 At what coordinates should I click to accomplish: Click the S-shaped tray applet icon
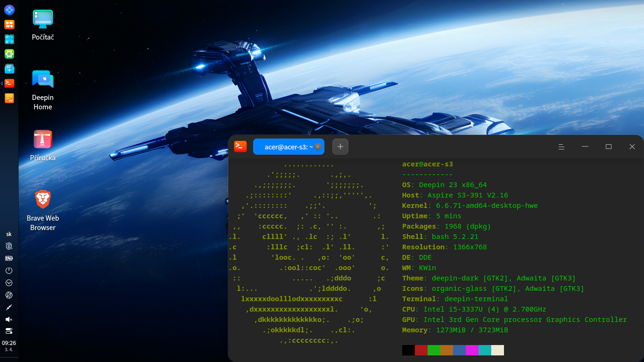click(9, 295)
